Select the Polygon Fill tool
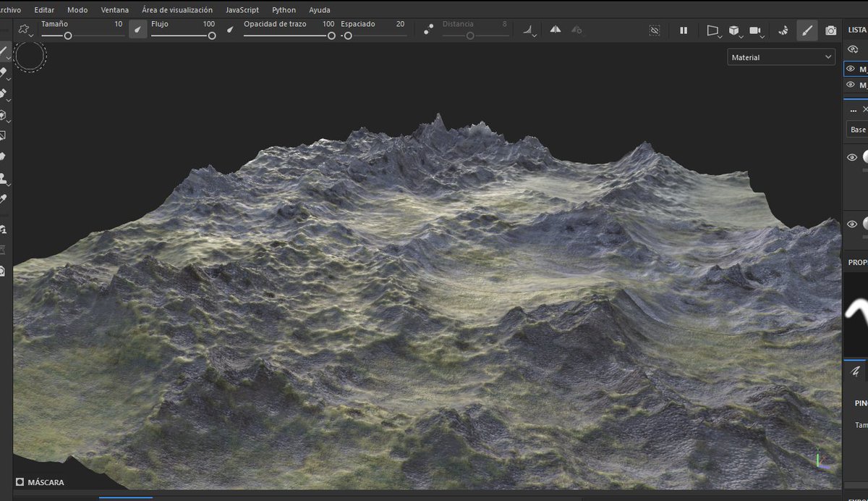 pyautogui.click(x=3, y=135)
